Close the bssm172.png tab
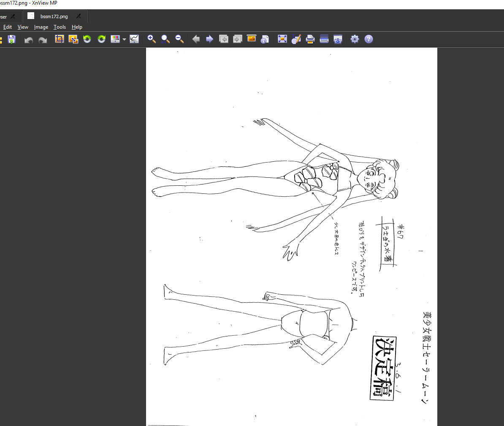The width and height of the screenshot is (504, 426). 79,16
